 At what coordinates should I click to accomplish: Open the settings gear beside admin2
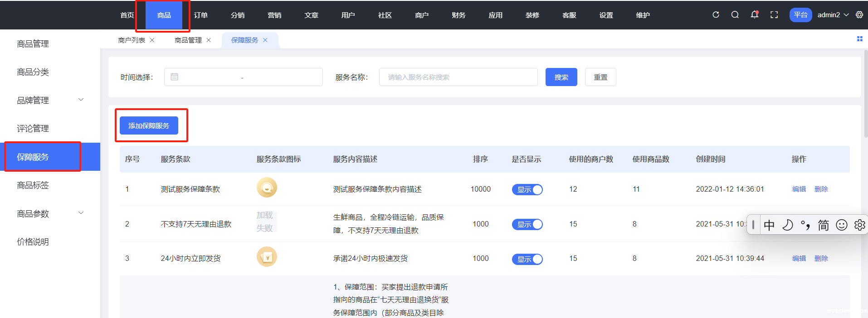click(859, 15)
